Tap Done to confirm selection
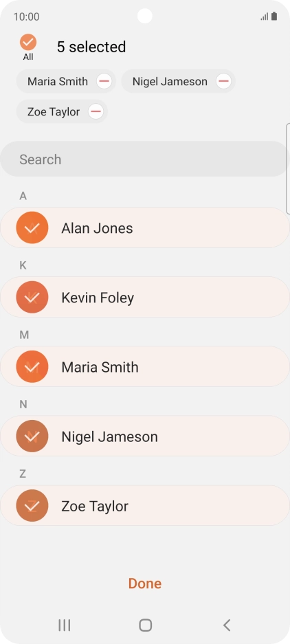Image resolution: width=290 pixels, height=644 pixels. point(145,584)
